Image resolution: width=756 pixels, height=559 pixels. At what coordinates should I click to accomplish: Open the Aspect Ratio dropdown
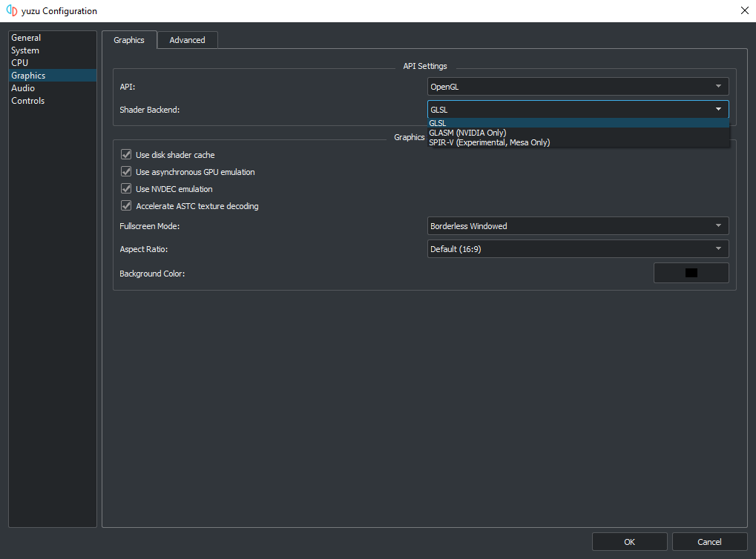point(577,249)
